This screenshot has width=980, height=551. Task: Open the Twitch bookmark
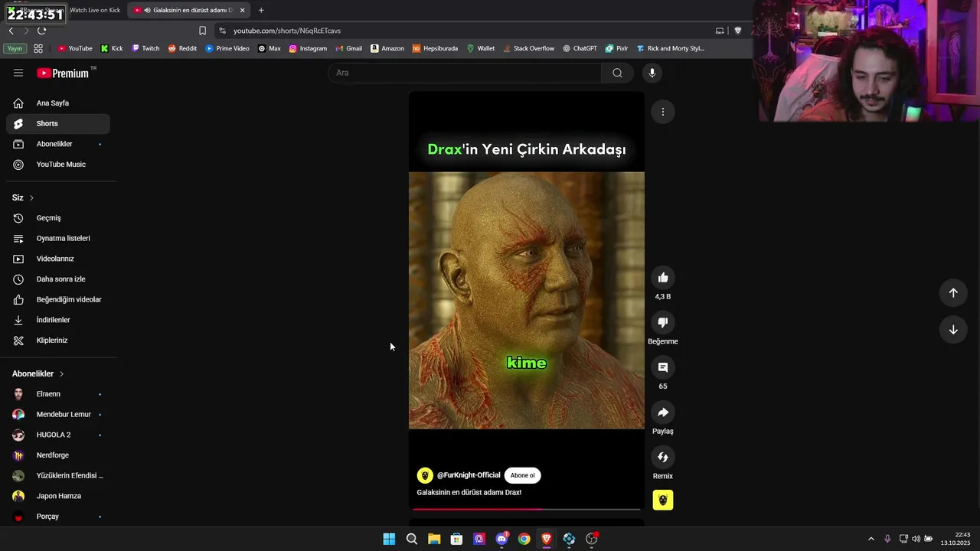click(145, 48)
